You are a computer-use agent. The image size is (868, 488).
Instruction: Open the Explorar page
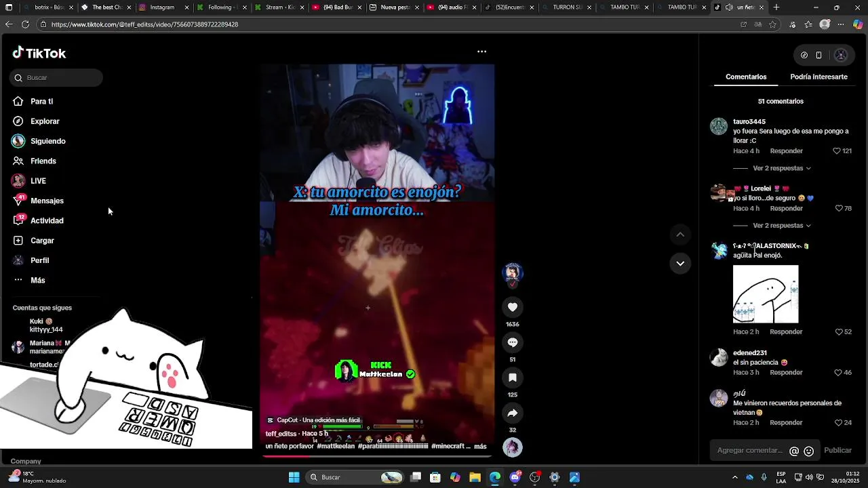click(45, 121)
